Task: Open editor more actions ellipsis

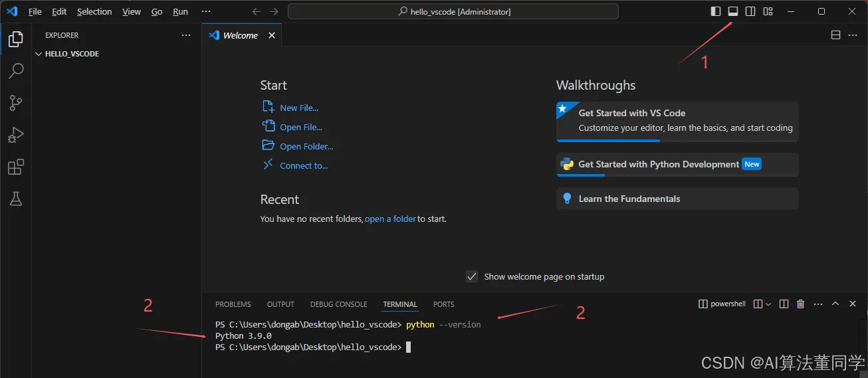Action: click(x=853, y=35)
